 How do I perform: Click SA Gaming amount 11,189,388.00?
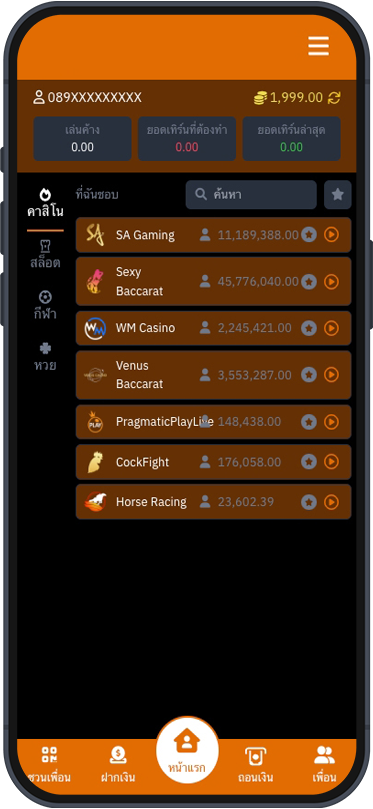(x=258, y=235)
